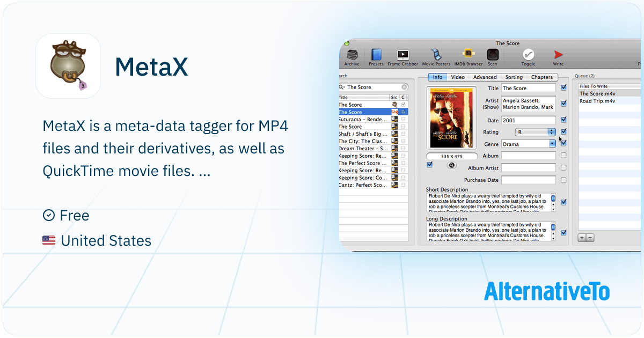This screenshot has height=338, width=644.
Task: Click the AlternativeTo logo link
Action: tap(547, 291)
